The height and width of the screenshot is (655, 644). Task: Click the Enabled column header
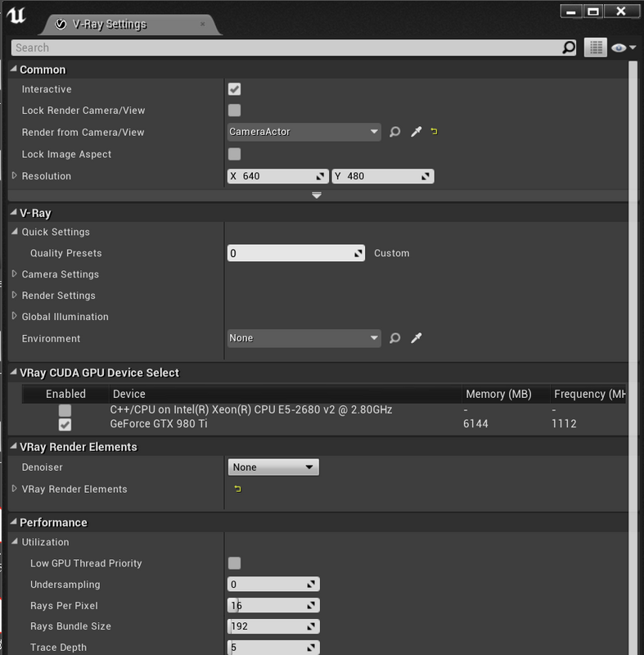tap(65, 394)
